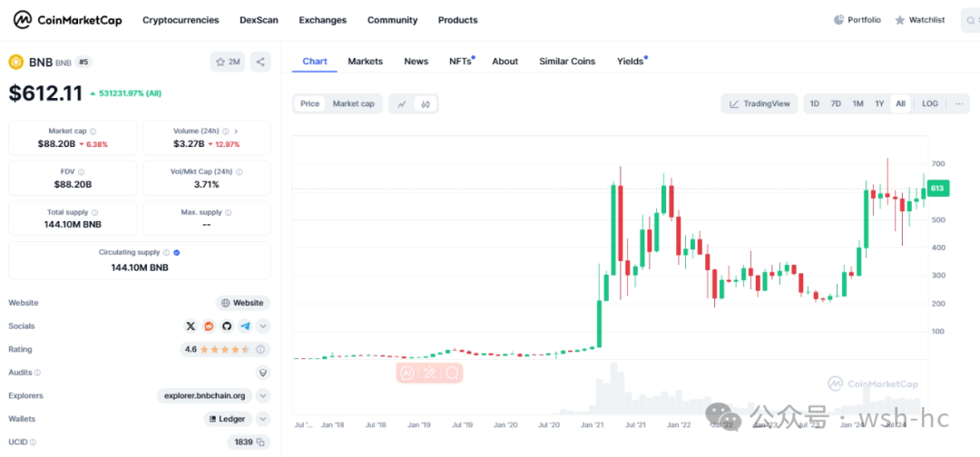Open the Exchanges menu

[x=322, y=20]
